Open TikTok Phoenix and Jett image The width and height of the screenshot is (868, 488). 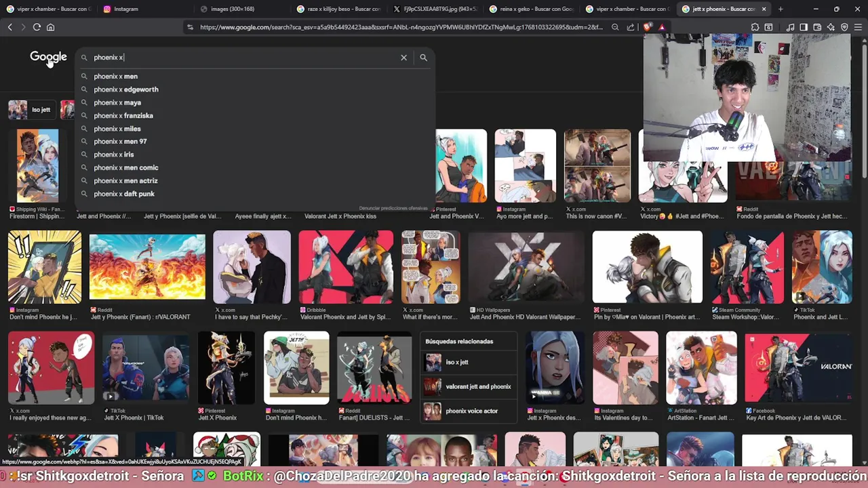point(822,266)
